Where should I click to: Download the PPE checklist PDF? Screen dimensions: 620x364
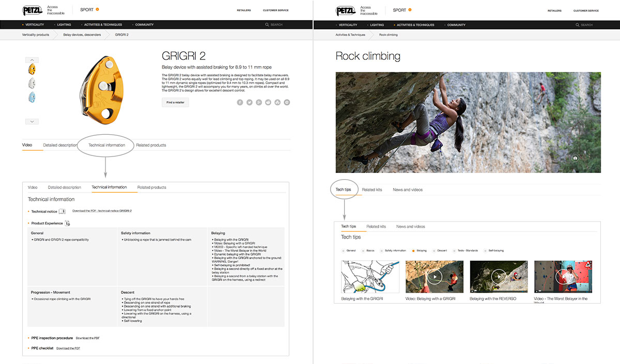[68, 349]
